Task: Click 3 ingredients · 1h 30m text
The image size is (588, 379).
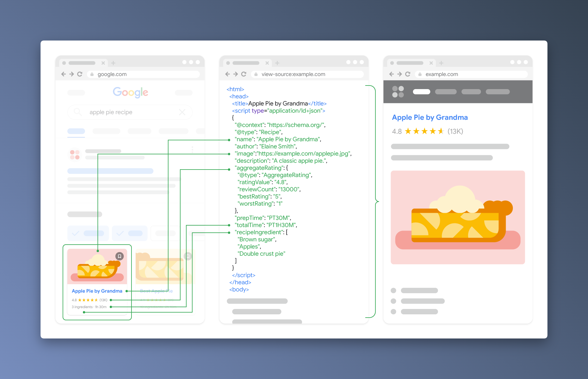Action: pos(89,307)
